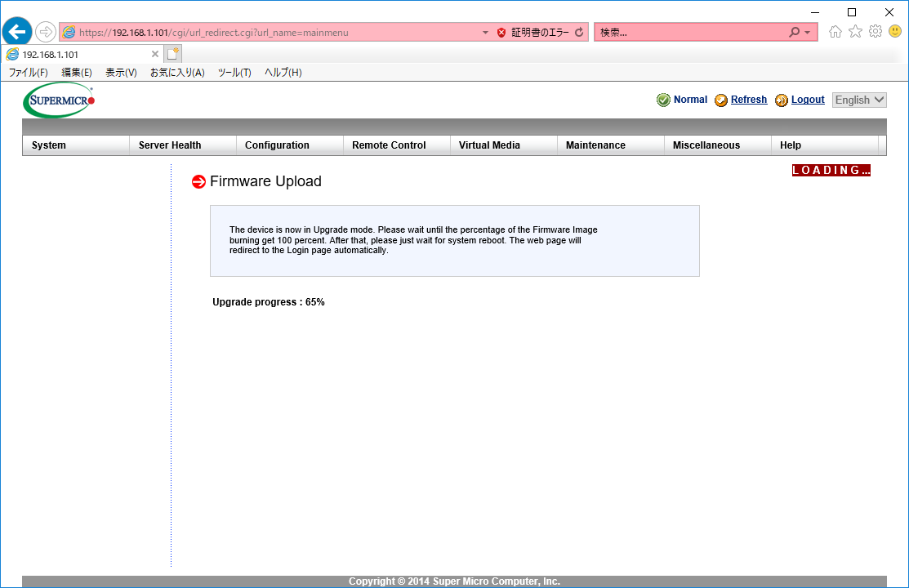Open the Server Health menu
The image size is (909, 588).
(170, 145)
